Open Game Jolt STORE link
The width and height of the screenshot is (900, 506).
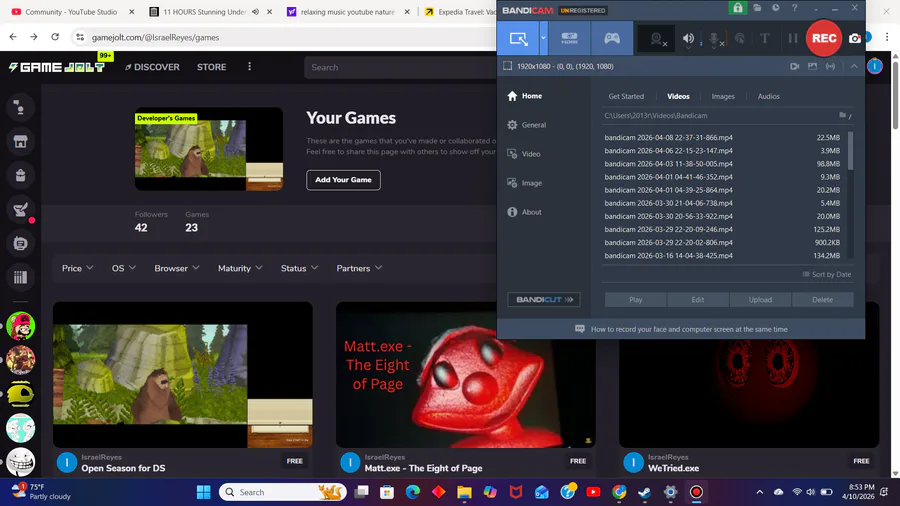click(x=211, y=67)
